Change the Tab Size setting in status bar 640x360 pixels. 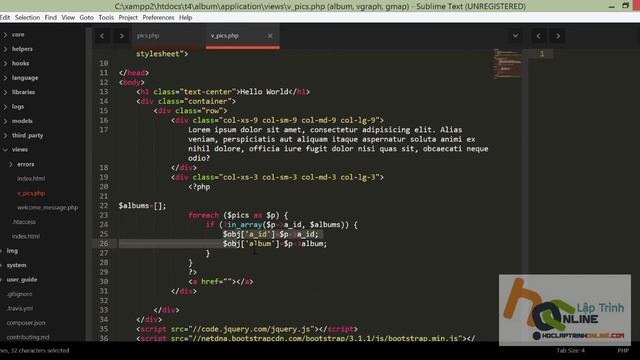(x=571, y=351)
